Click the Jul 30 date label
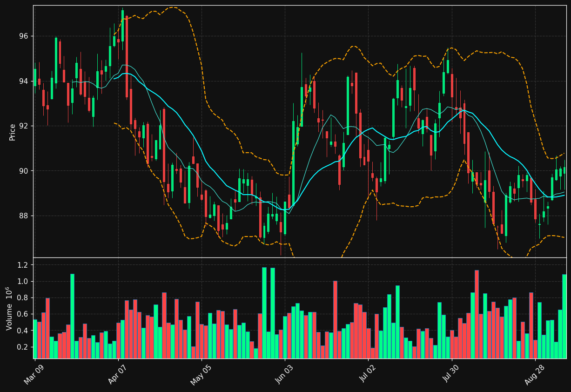 point(451,374)
